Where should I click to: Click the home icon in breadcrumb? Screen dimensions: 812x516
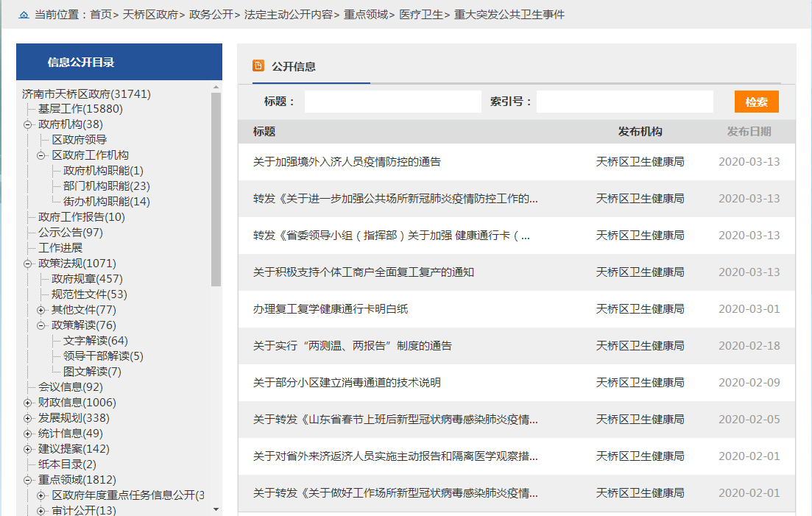24,15
